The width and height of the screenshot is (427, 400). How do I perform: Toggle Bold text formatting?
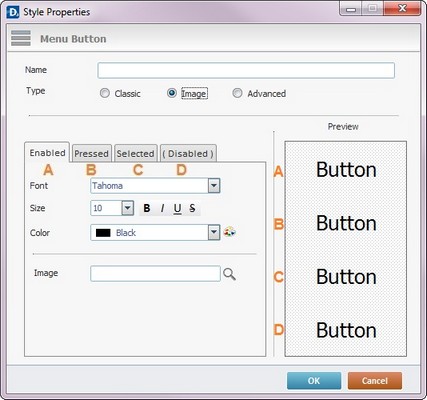click(147, 208)
